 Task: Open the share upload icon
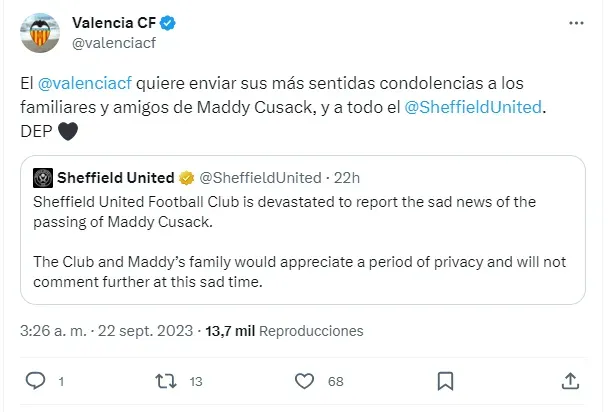coord(570,381)
